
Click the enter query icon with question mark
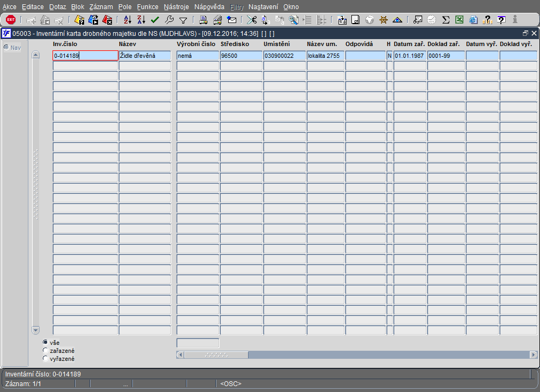(79, 20)
